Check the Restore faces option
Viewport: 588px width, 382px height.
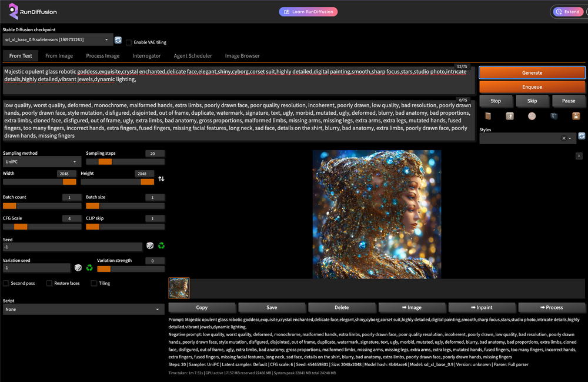(x=49, y=283)
